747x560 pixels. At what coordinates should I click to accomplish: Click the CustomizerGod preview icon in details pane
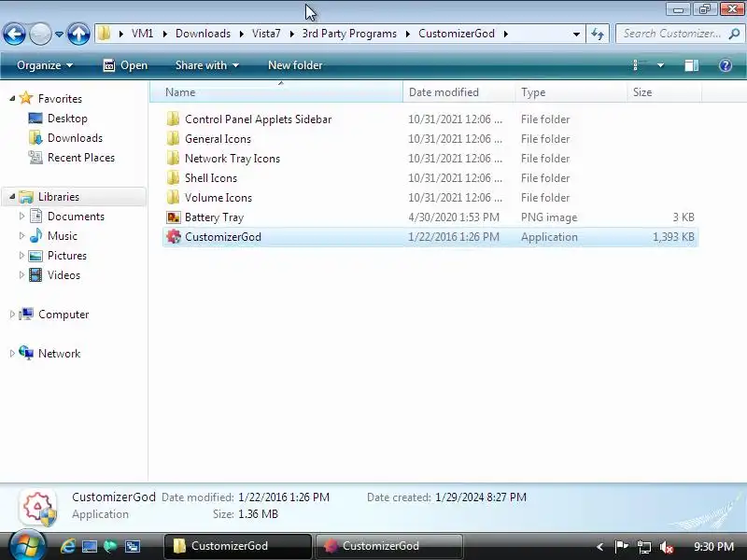point(38,507)
